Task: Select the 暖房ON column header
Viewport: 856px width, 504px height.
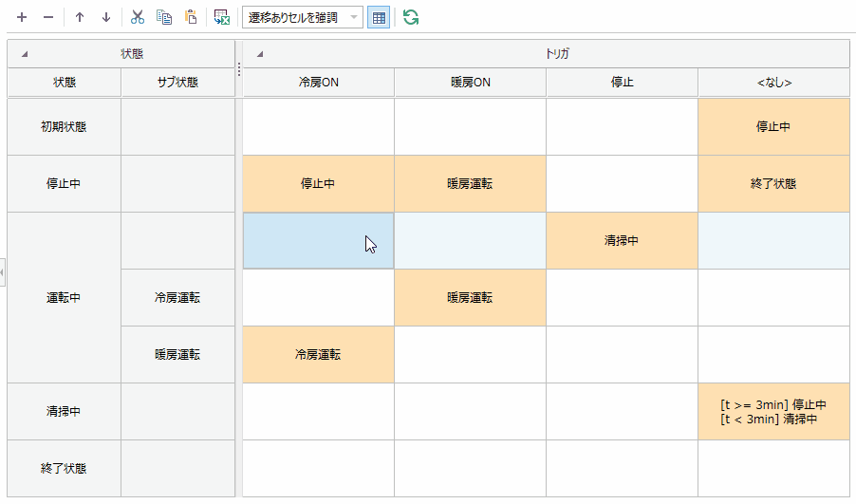Action: coord(470,83)
